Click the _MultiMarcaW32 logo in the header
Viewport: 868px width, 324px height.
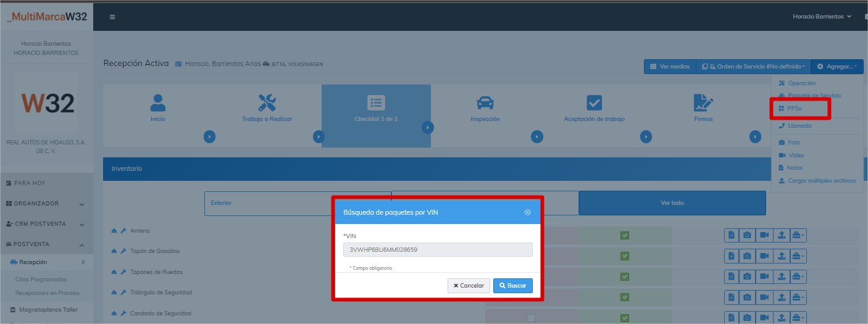click(47, 17)
